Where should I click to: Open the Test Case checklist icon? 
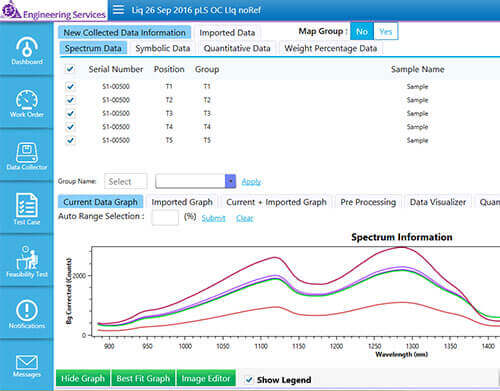(27, 205)
